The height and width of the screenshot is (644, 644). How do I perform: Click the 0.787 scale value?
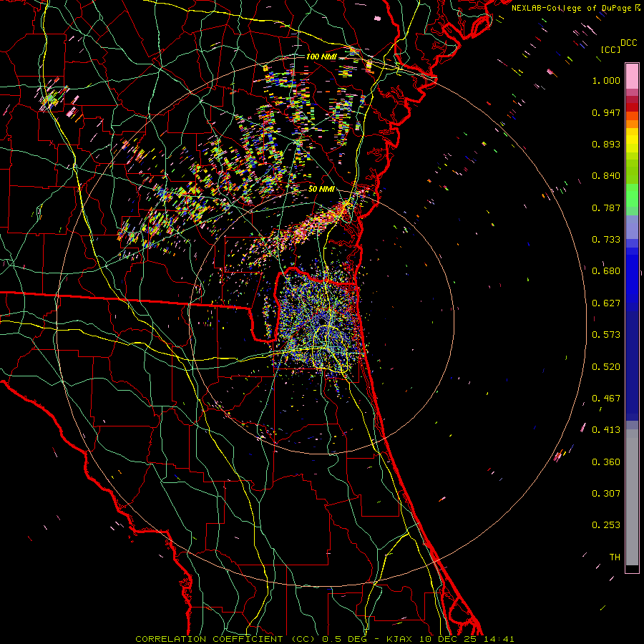(x=606, y=208)
